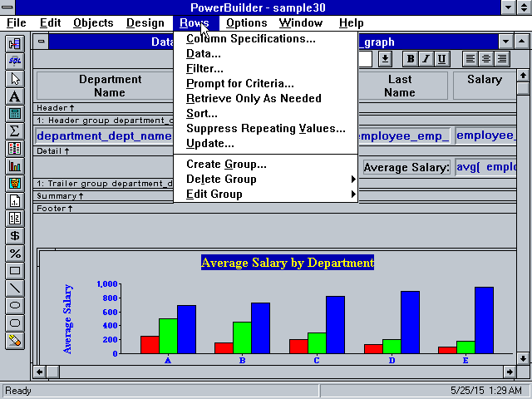Set left text alignment
This screenshot has height=399, width=532.
470,59
